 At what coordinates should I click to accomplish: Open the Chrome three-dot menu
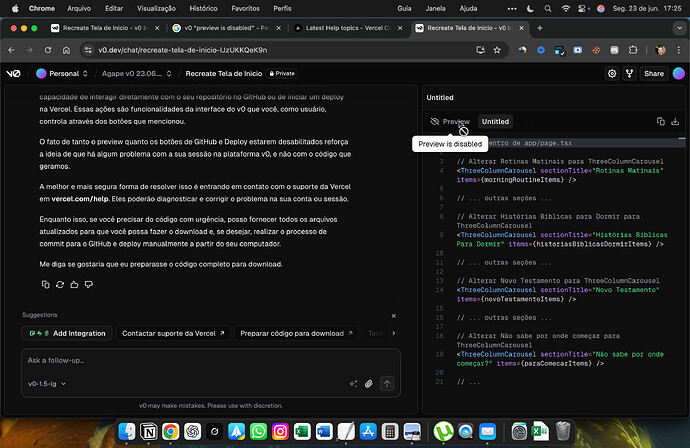click(679, 50)
